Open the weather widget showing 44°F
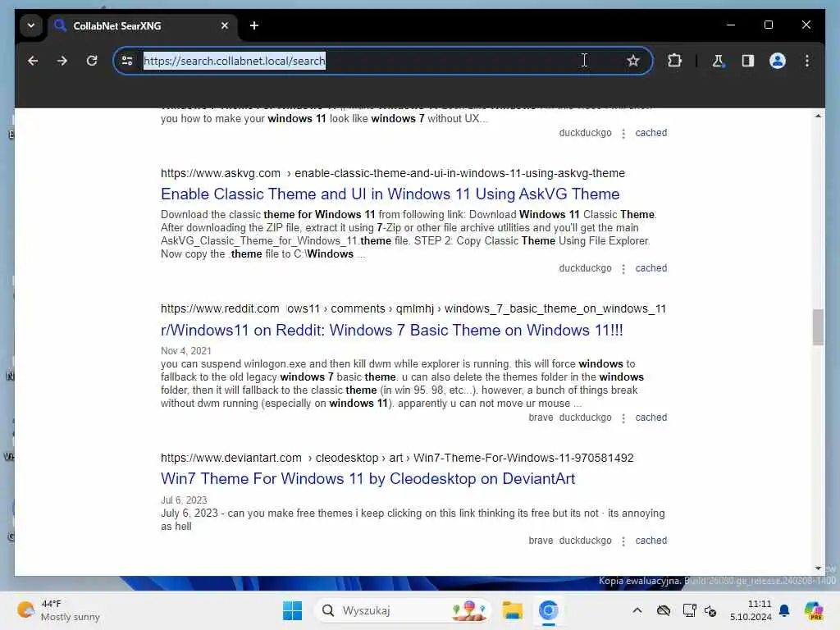The image size is (840, 630). point(58,610)
